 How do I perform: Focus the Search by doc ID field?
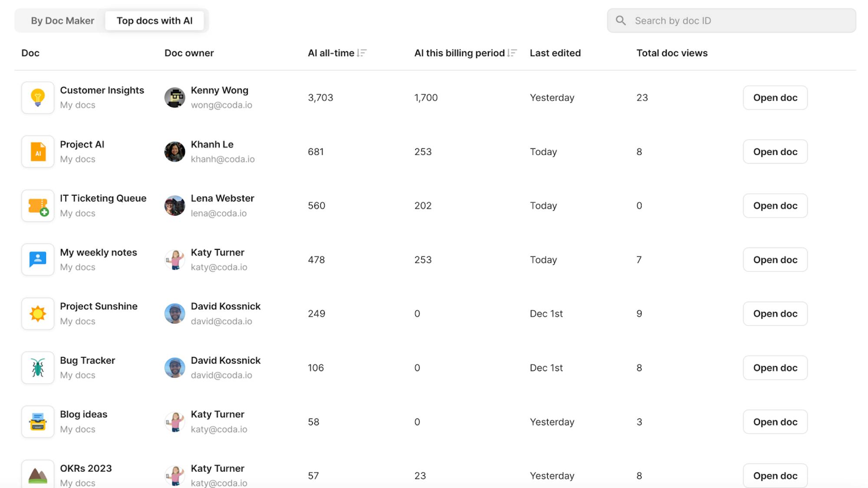click(738, 21)
